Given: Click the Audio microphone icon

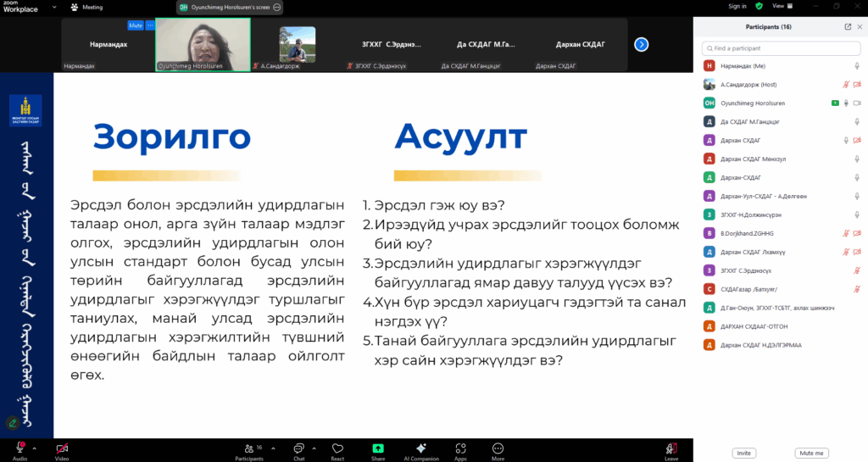Looking at the screenshot, I should click(x=19, y=448).
